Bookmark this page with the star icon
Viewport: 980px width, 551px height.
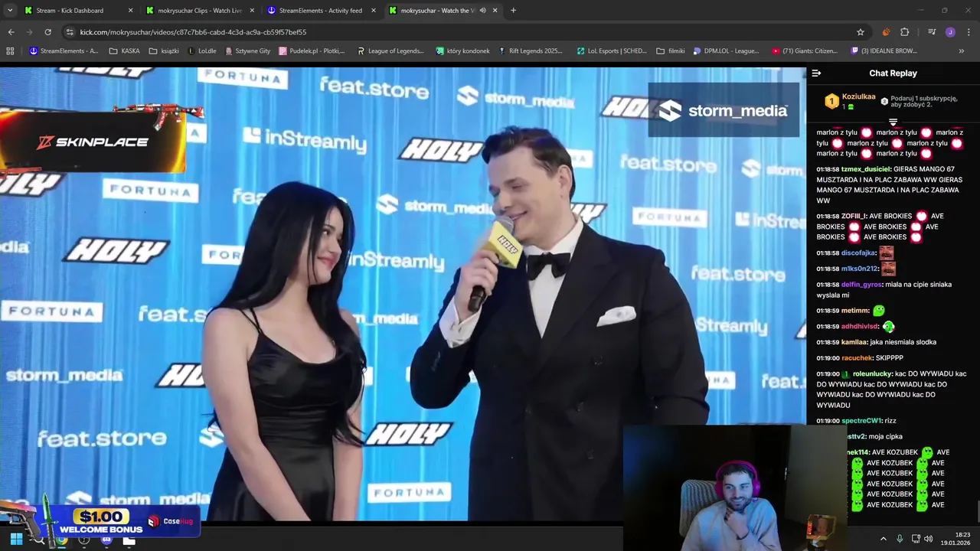pos(861,32)
